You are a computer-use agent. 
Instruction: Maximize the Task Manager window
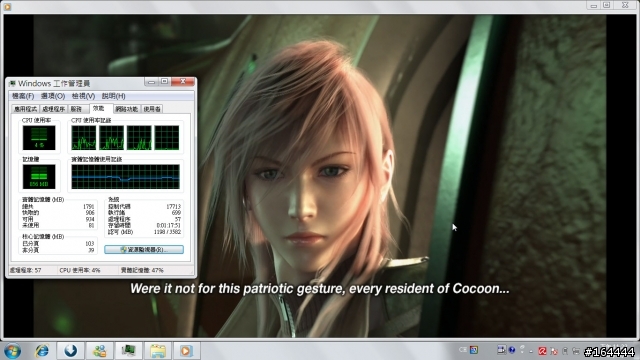(x=164, y=82)
